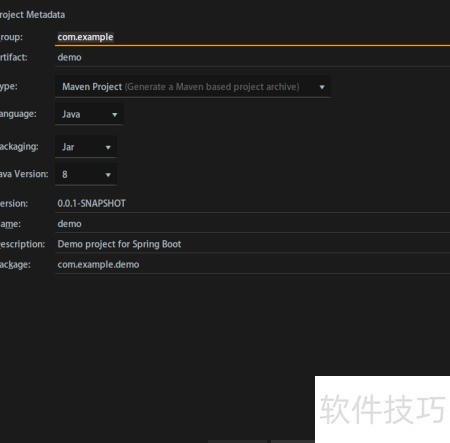Focus the com.example.demo package field
Viewport: 450px width, 443px height.
[252, 264]
